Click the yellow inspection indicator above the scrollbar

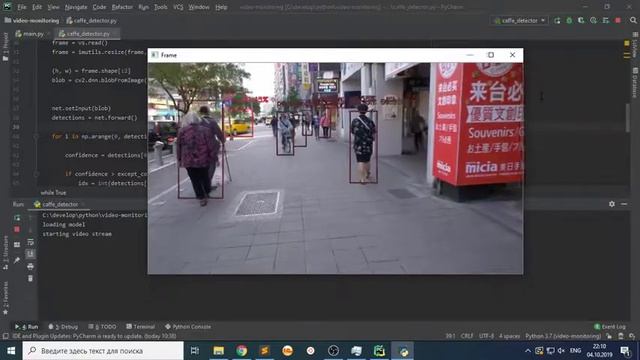(x=627, y=43)
